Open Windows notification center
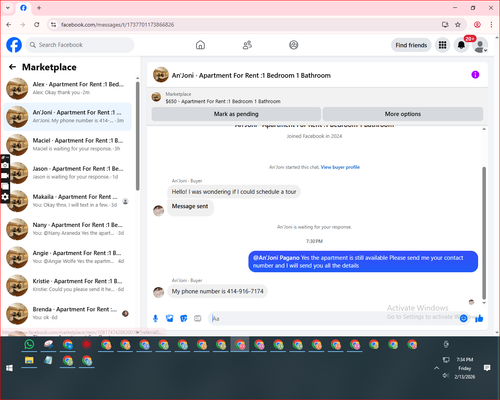 point(487,368)
